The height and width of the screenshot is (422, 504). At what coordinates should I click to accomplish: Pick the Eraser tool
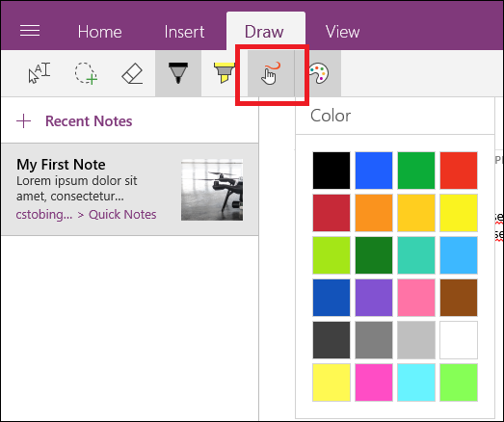[x=132, y=73]
